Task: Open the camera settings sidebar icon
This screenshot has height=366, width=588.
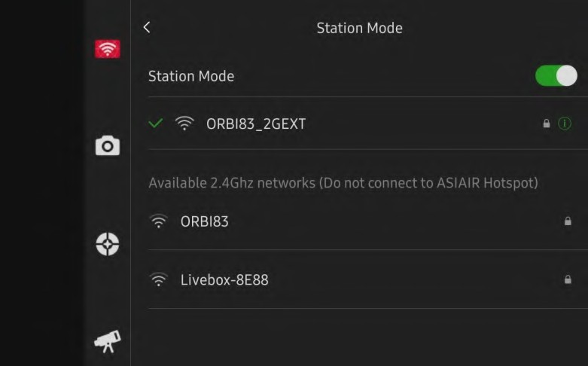Action: click(108, 145)
